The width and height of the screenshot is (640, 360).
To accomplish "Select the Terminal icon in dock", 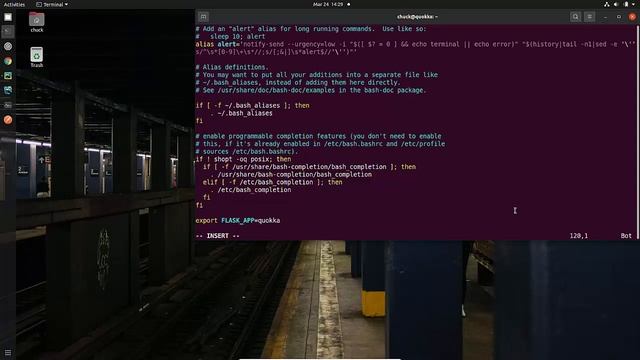I will [x=8, y=31].
